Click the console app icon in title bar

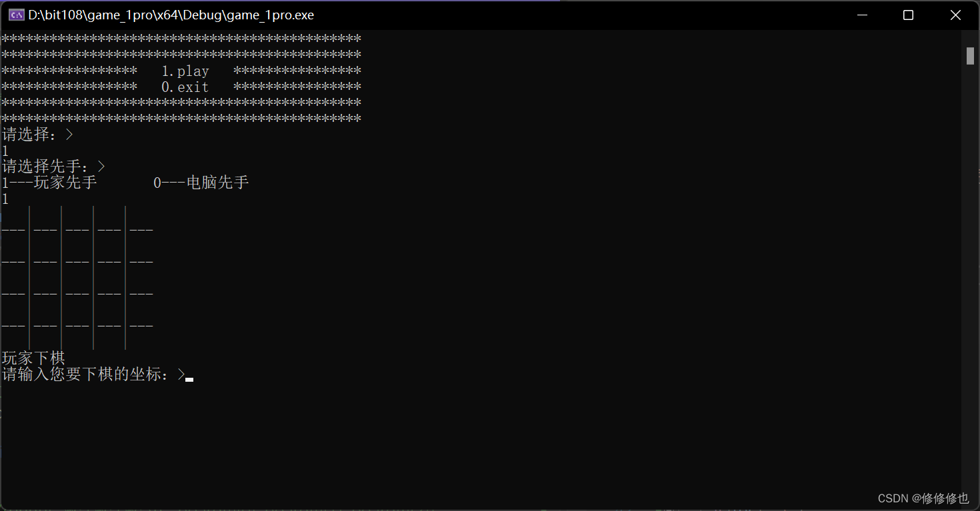(17, 15)
